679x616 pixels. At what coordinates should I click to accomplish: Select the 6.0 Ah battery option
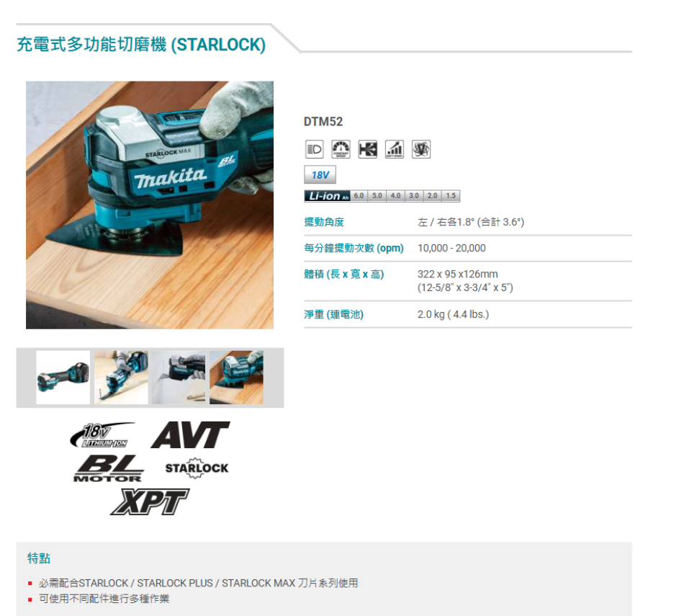[359, 196]
